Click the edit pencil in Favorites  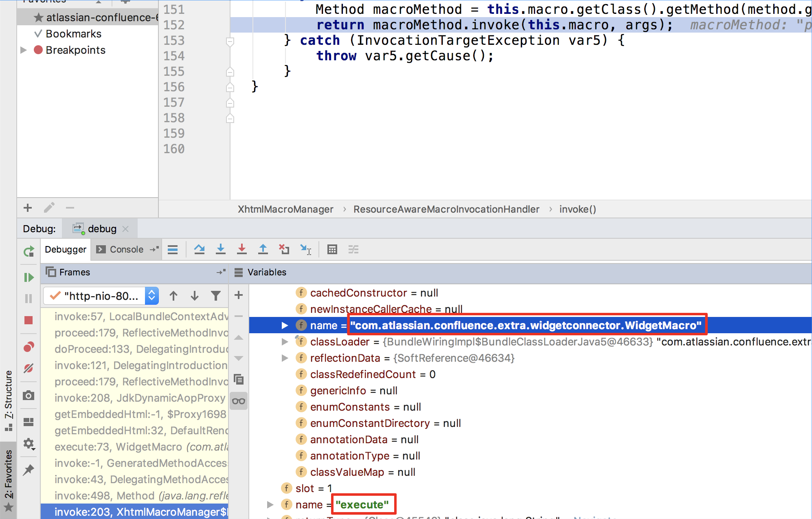(x=49, y=208)
